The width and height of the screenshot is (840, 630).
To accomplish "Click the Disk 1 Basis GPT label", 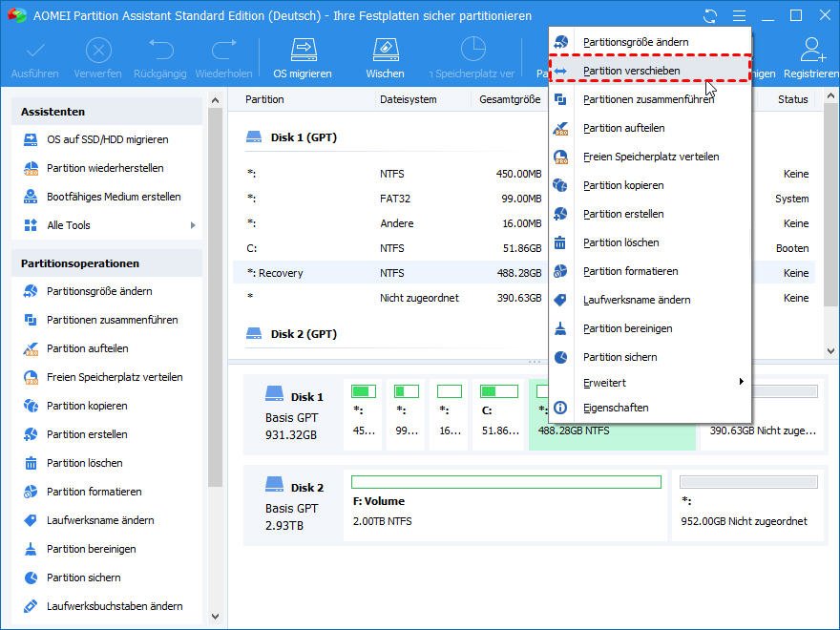I will pos(294,414).
